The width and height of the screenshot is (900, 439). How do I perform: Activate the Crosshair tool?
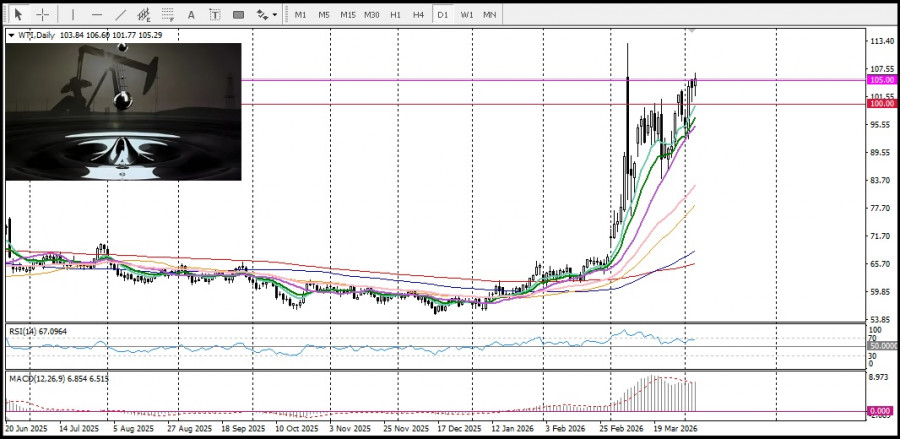[42, 15]
